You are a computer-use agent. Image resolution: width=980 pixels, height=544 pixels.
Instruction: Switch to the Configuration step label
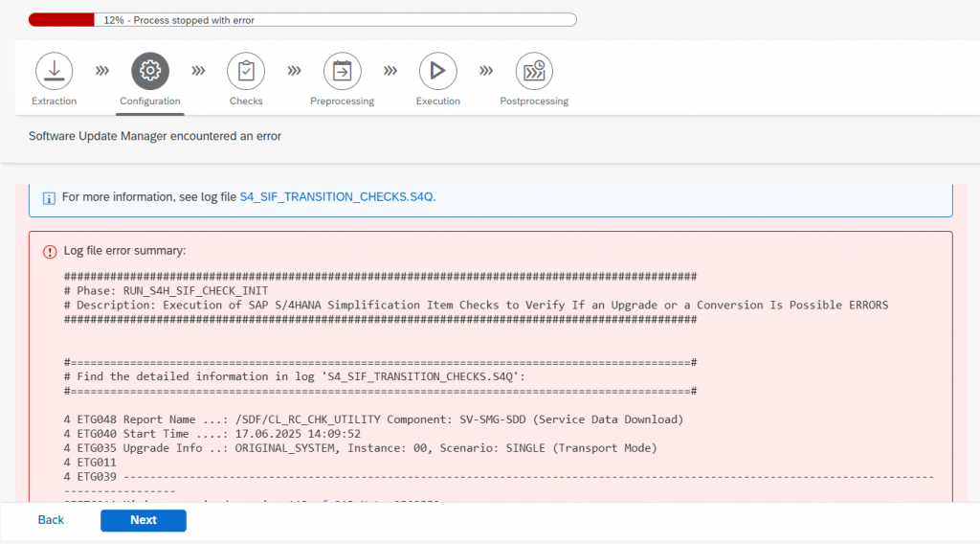[150, 102]
